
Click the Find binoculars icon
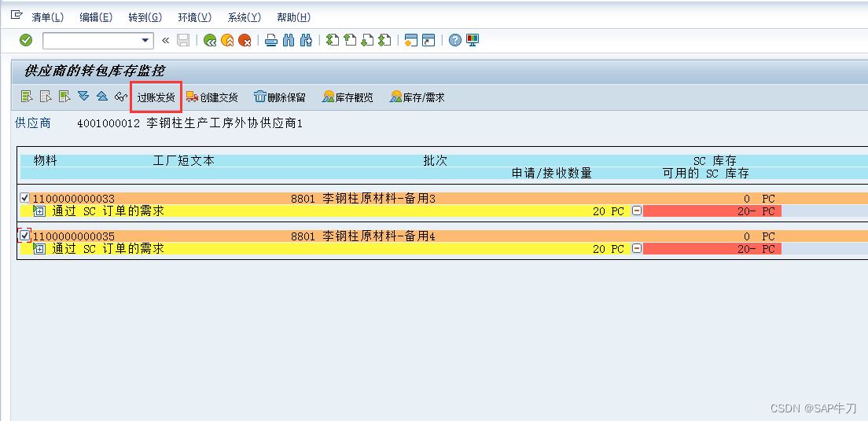point(289,40)
